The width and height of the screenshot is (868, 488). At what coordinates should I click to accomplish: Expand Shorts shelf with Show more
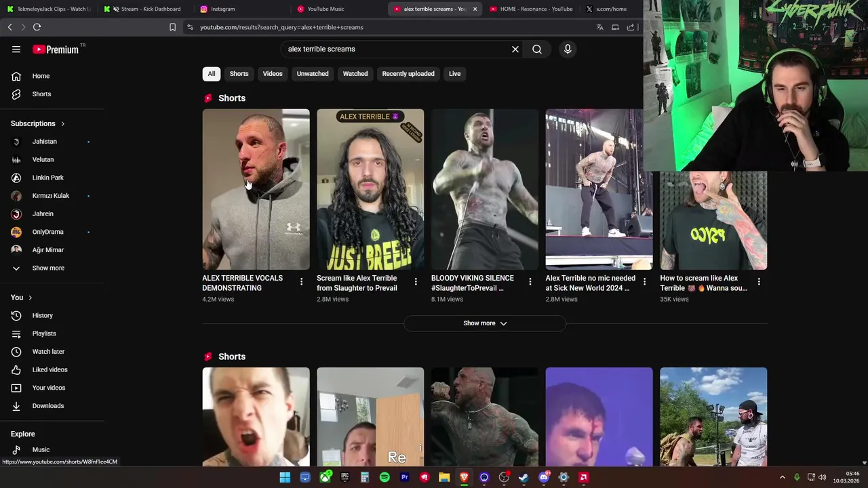pyautogui.click(x=485, y=323)
